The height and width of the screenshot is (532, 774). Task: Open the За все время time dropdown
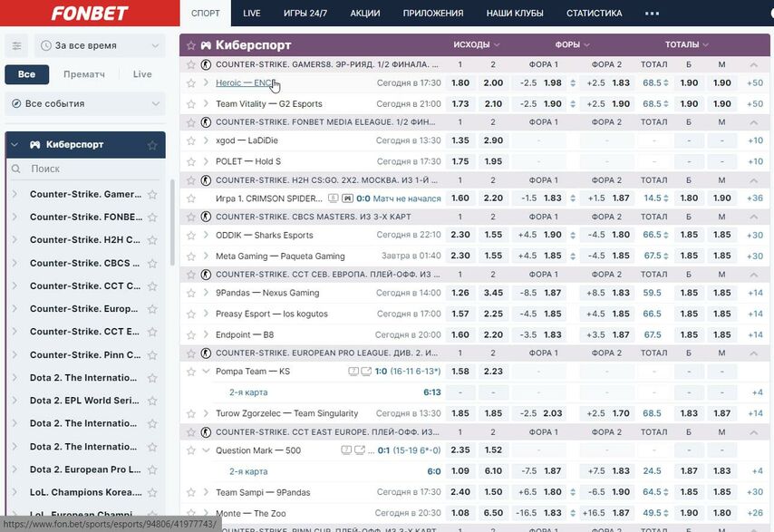click(101, 45)
